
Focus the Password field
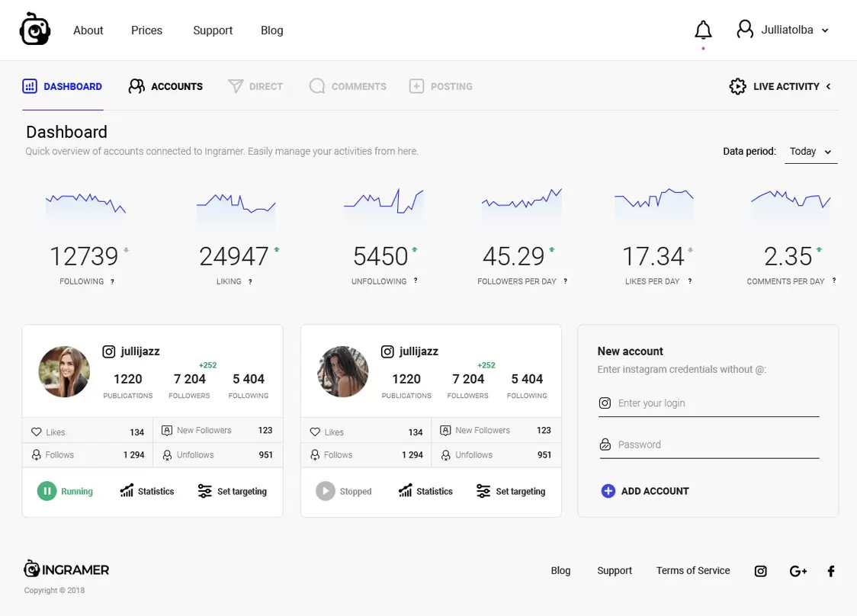click(x=708, y=444)
